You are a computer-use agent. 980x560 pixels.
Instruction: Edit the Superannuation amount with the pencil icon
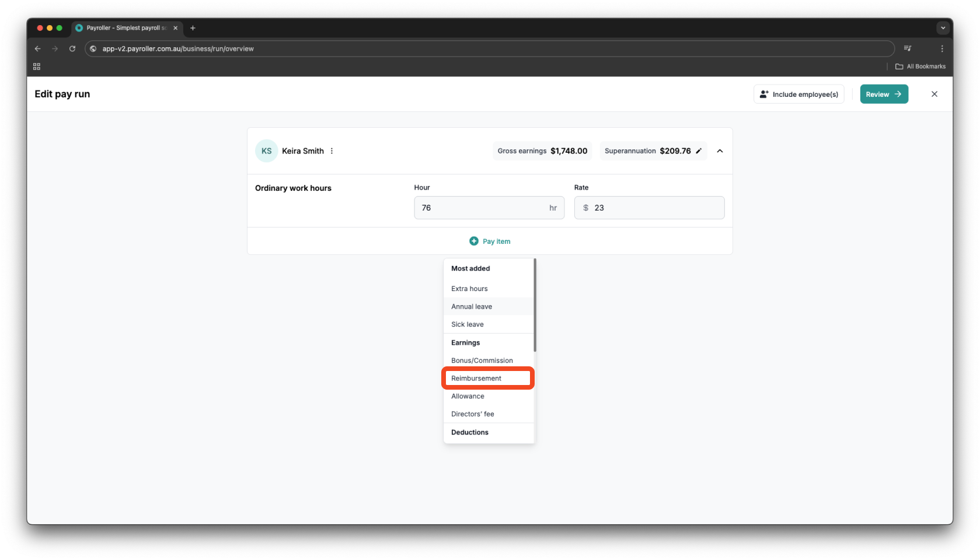point(699,150)
